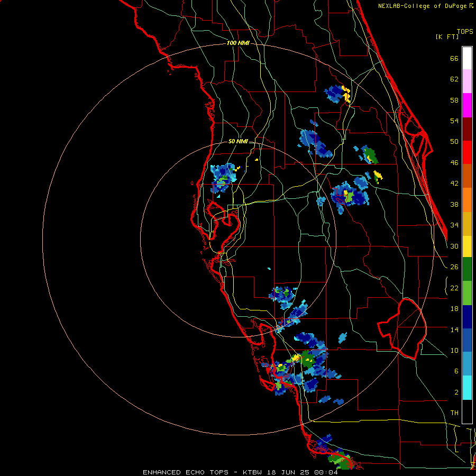Click the dark orange legend swatch
This screenshot has width=476, height=476.
[467, 176]
